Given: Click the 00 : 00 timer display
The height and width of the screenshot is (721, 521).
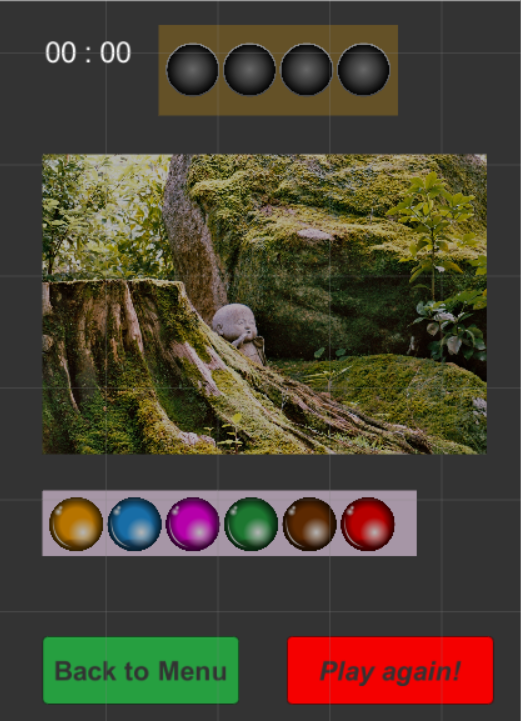Looking at the screenshot, I should point(88,52).
